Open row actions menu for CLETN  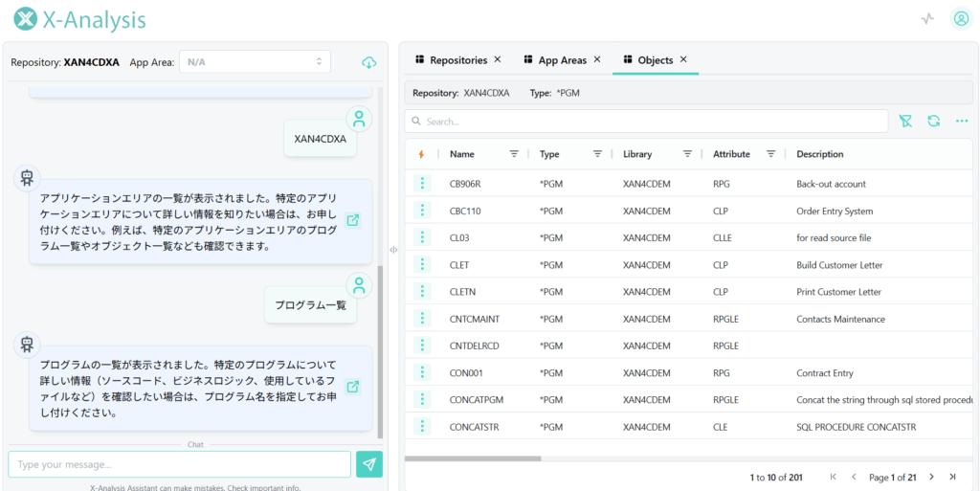coord(422,291)
